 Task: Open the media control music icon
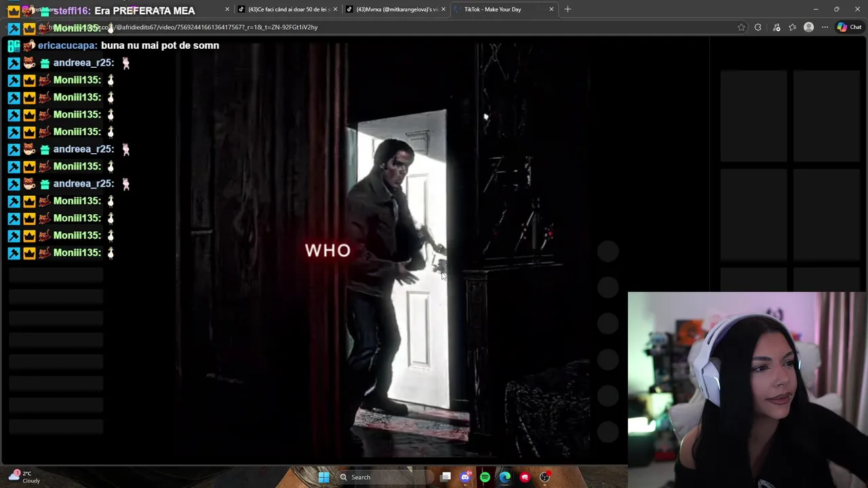tap(776, 27)
